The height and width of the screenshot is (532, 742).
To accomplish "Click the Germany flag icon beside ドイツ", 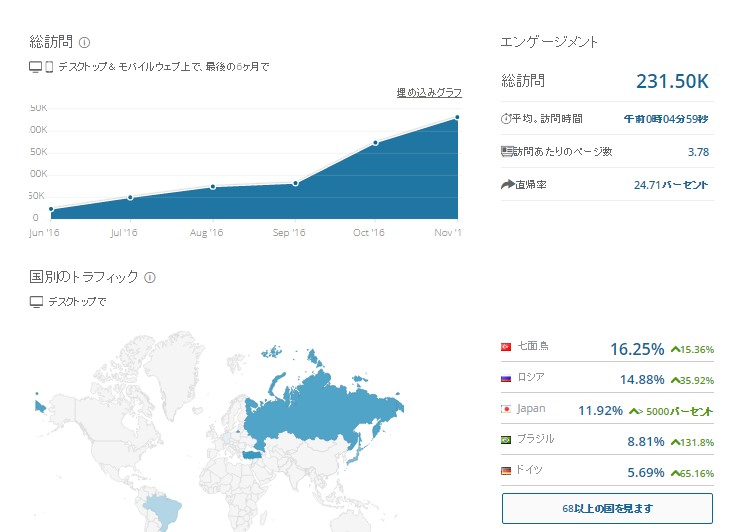I will [506, 471].
